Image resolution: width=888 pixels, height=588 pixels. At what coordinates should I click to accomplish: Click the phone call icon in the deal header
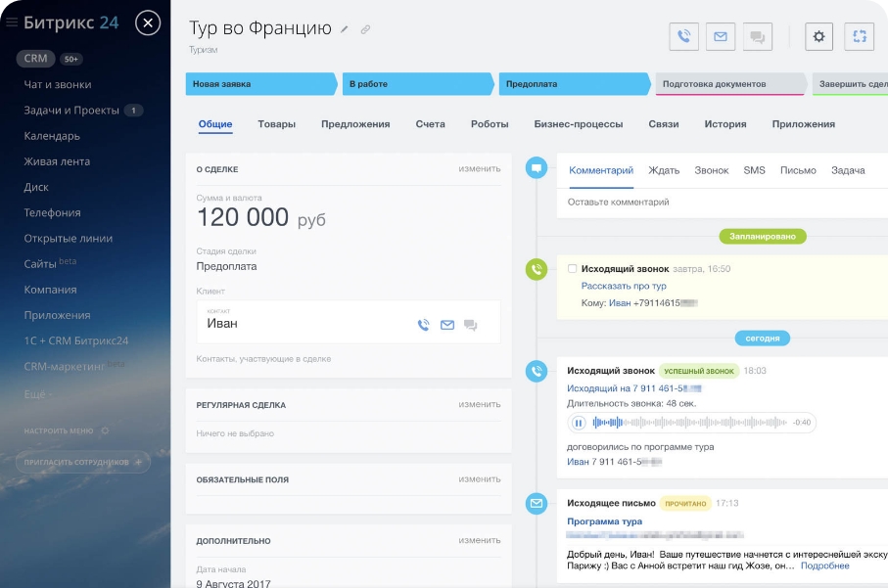tap(684, 37)
